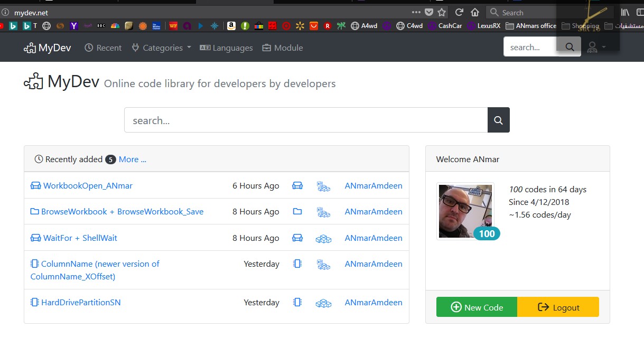Click the navbar search magnifier button
644x347 pixels.
coord(570,47)
